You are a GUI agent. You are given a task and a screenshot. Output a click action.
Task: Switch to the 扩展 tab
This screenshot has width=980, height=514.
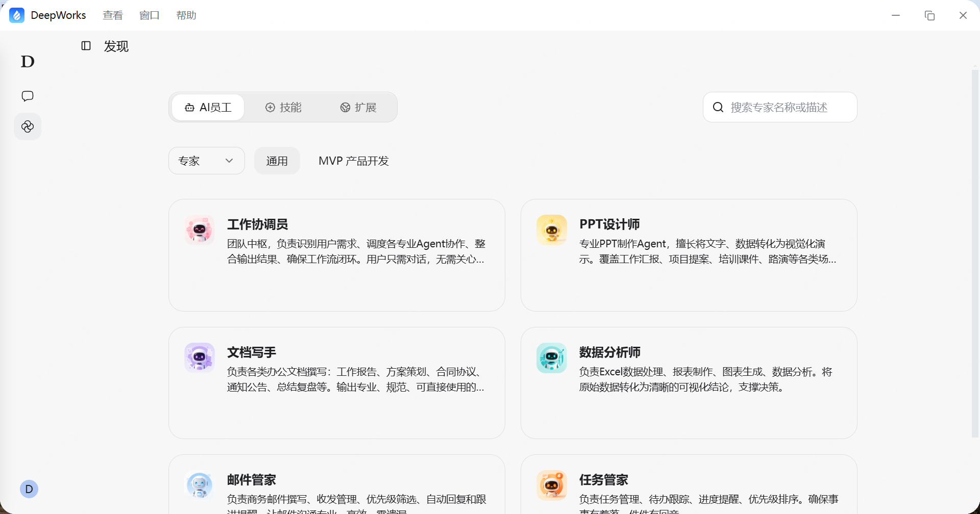coord(358,107)
